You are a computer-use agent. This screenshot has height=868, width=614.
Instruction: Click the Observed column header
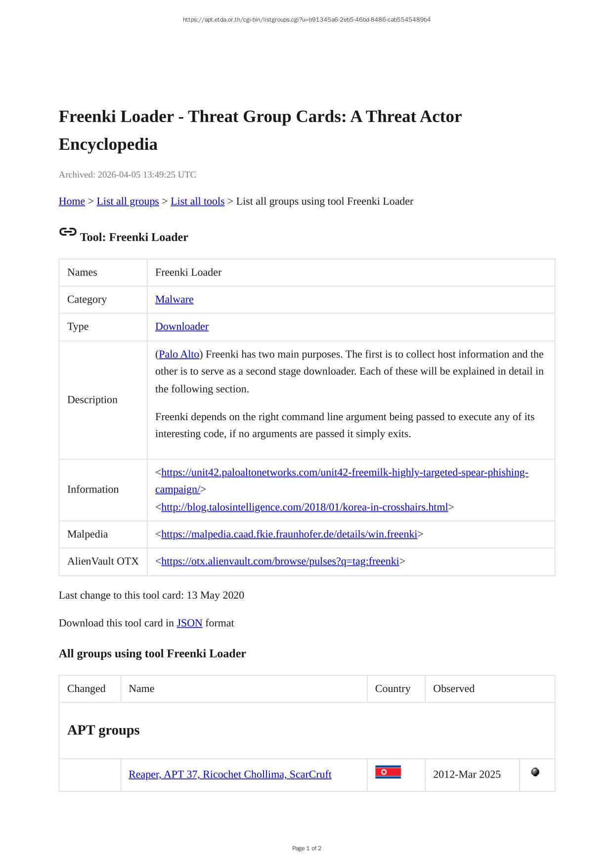coord(453,689)
